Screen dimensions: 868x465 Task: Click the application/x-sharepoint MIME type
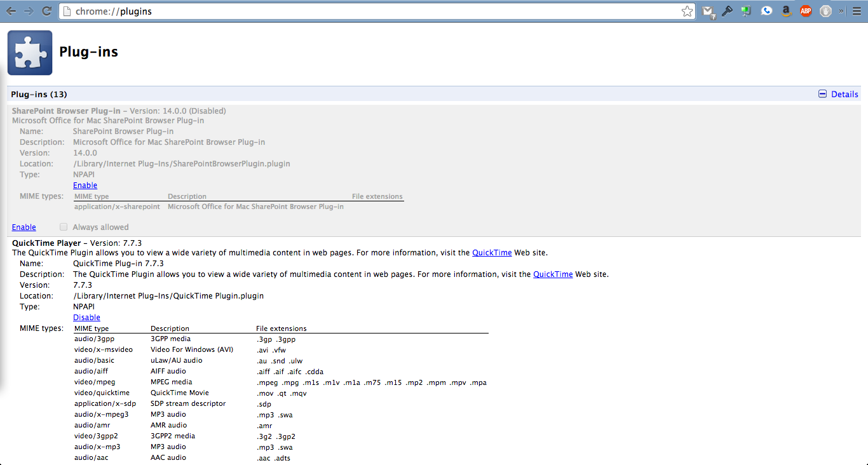click(117, 206)
